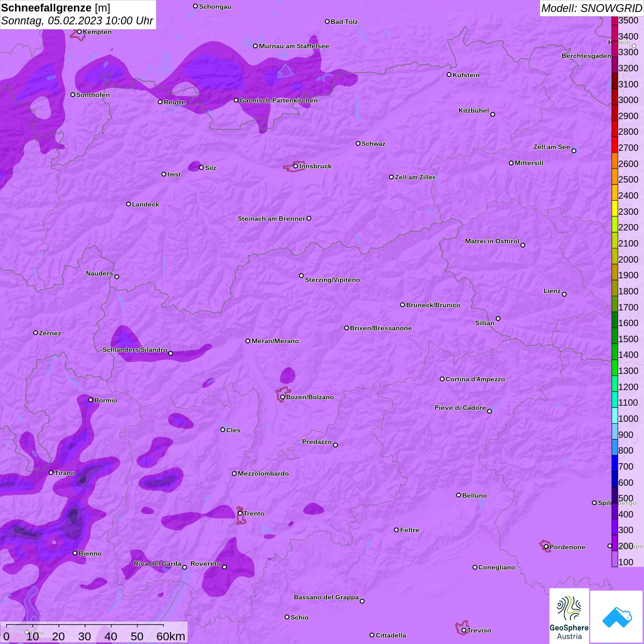Click the 'Mezzolombardo' map label
644x644 pixels.
point(264,473)
